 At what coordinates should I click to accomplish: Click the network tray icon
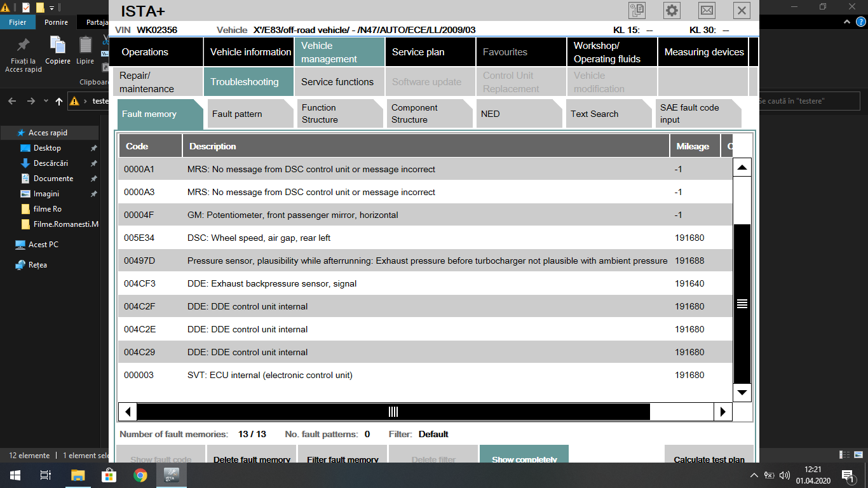pyautogui.click(x=769, y=475)
